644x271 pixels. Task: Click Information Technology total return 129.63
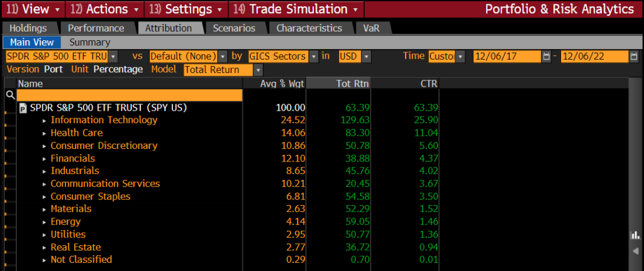coord(355,120)
